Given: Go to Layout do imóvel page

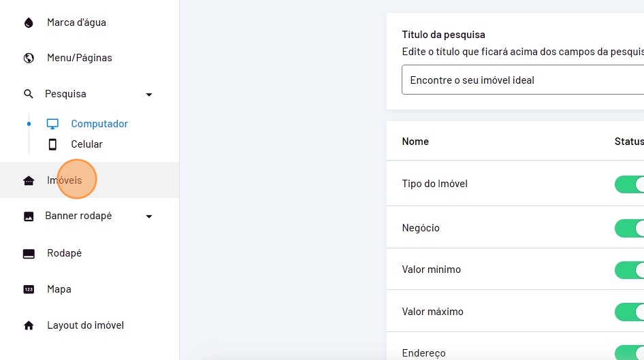Looking at the screenshot, I should (x=85, y=325).
